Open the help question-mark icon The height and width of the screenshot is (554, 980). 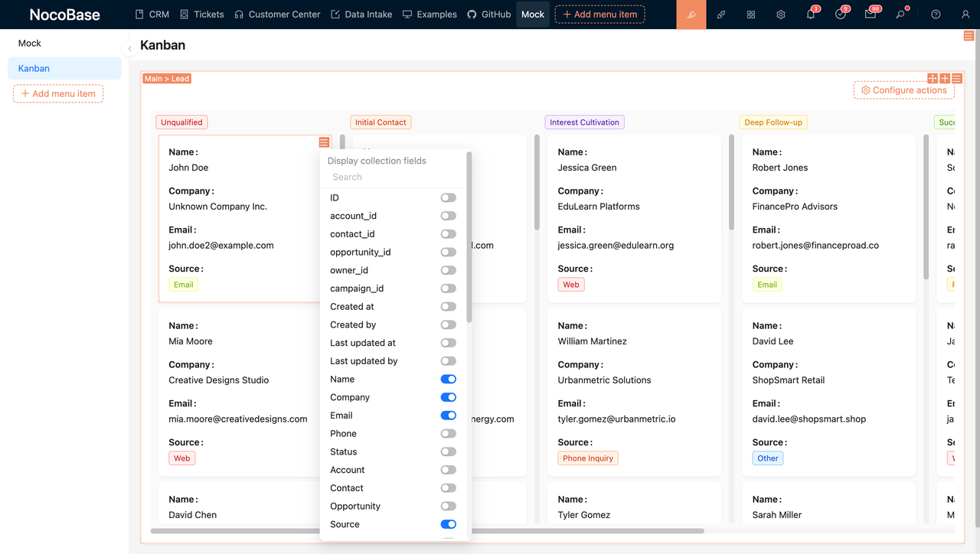click(x=933, y=14)
